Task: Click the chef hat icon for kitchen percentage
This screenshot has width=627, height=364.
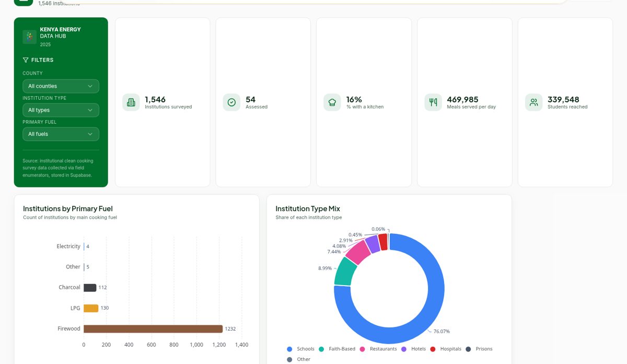Action: [332, 102]
